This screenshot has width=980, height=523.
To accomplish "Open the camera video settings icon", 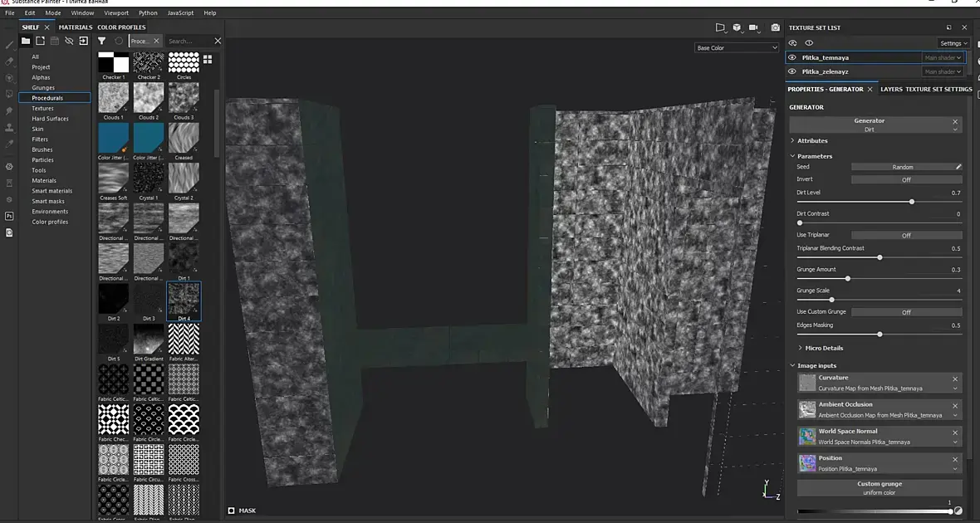I will [754, 27].
